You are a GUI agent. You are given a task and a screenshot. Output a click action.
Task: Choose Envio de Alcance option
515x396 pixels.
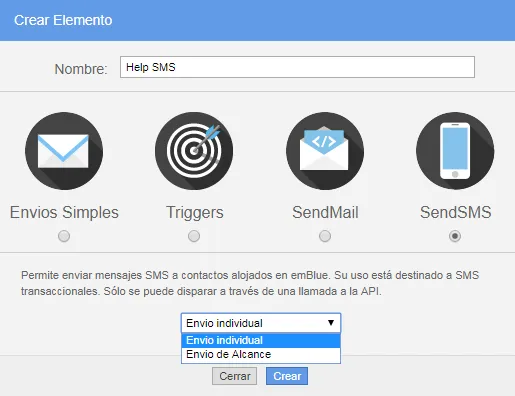coord(261,354)
